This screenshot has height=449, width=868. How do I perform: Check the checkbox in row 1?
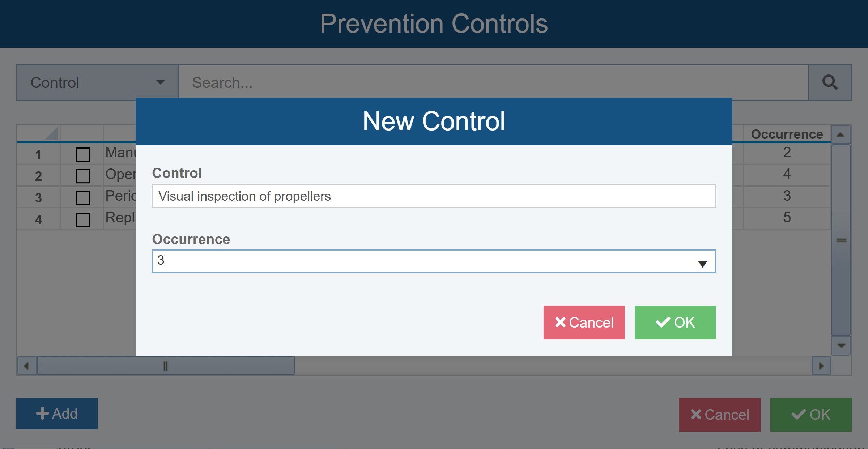coord(83,154)
